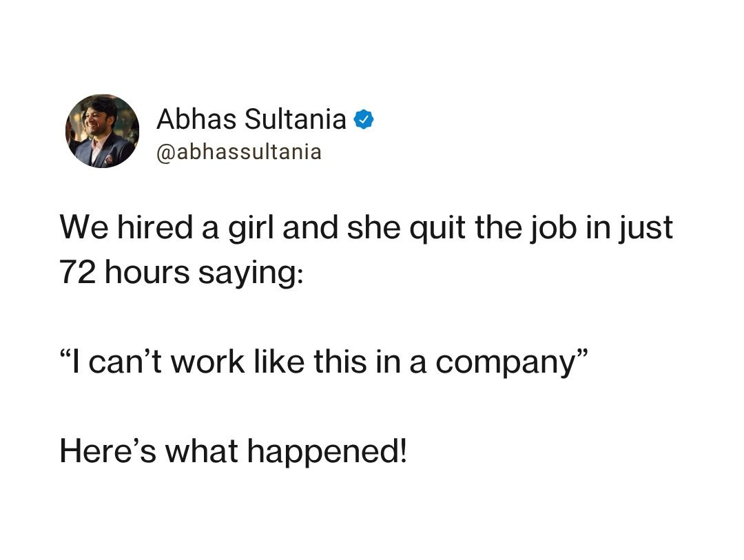Click the word "quit" in the tweet

pos(438,229)
